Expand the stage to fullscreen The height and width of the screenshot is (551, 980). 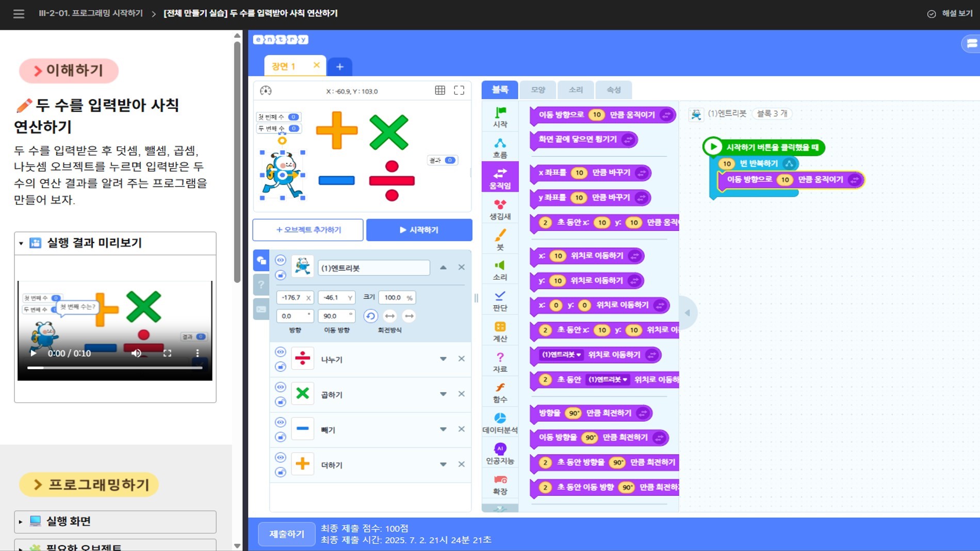[x=459, y=91]
